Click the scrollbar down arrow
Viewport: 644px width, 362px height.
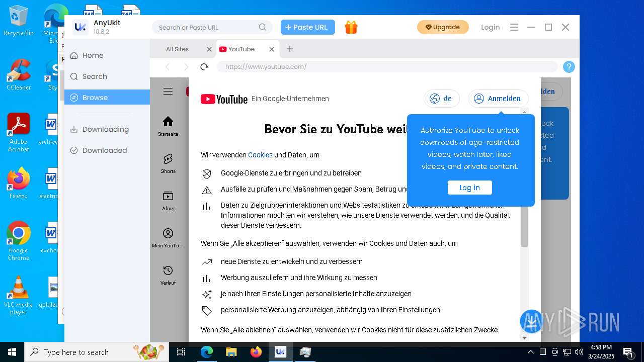click(x=525, y=338)
